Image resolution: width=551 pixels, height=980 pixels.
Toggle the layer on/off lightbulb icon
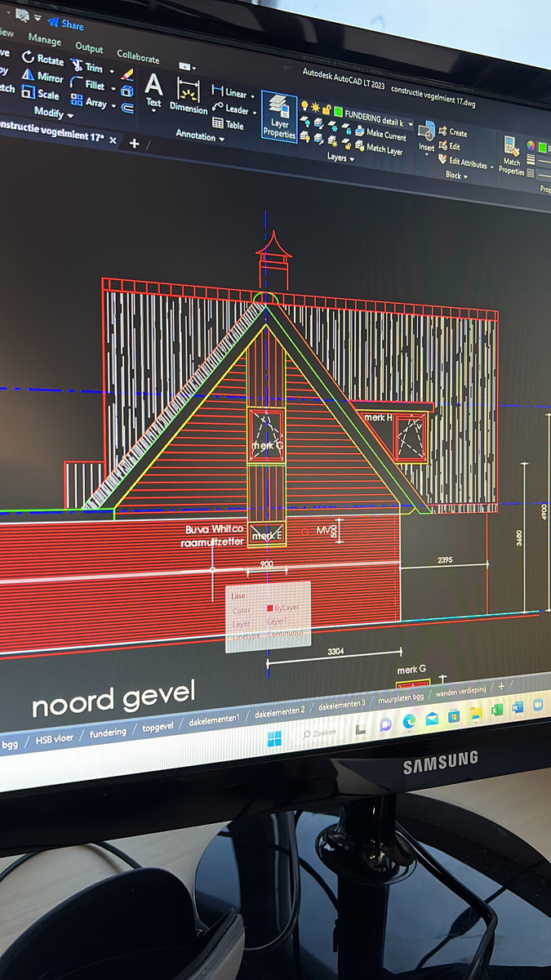tap(304, 105)
